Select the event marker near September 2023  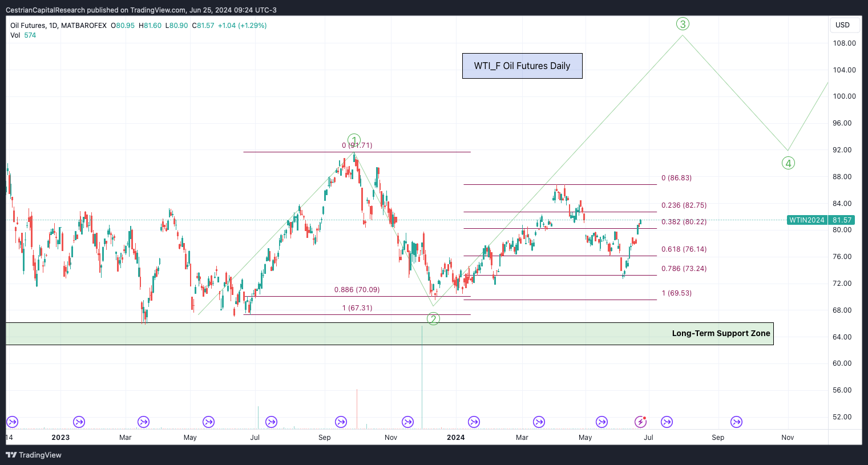click(x=341, y=422)
